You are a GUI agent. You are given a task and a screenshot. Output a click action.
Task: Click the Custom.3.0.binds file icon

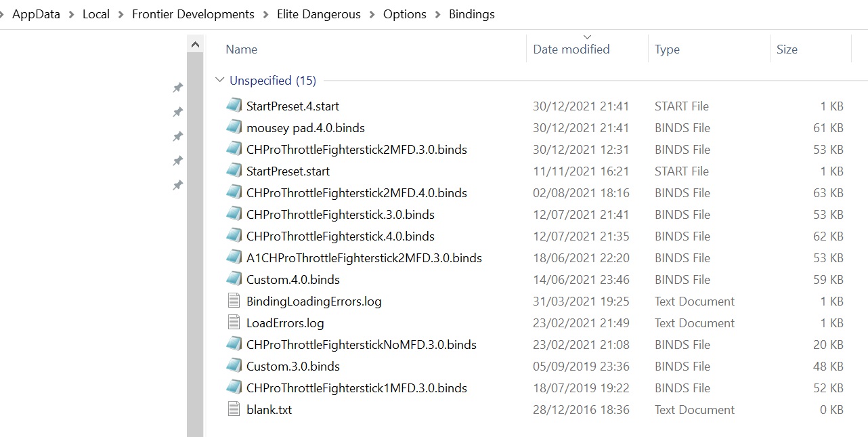click(x=234, y=366)
